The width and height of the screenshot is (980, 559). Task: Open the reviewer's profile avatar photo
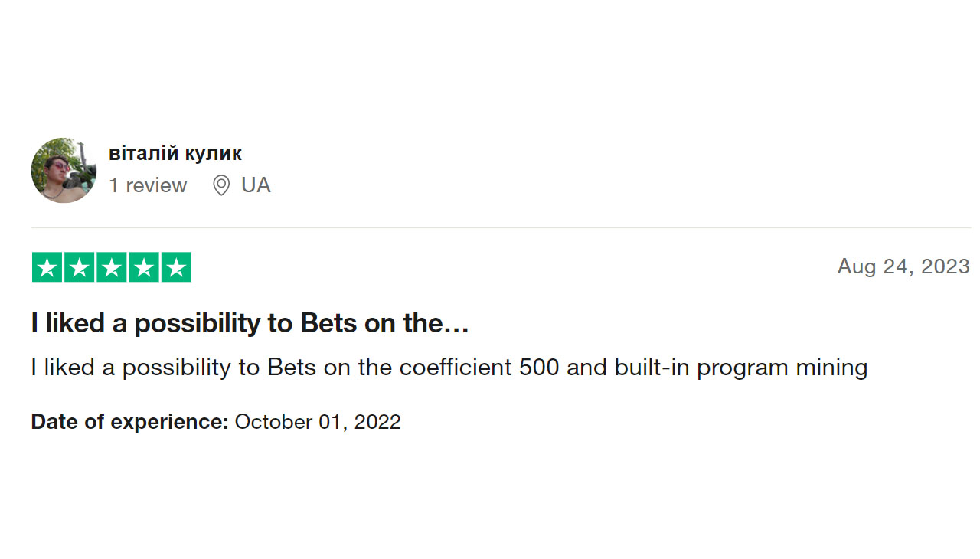click(x=64, y=170)
